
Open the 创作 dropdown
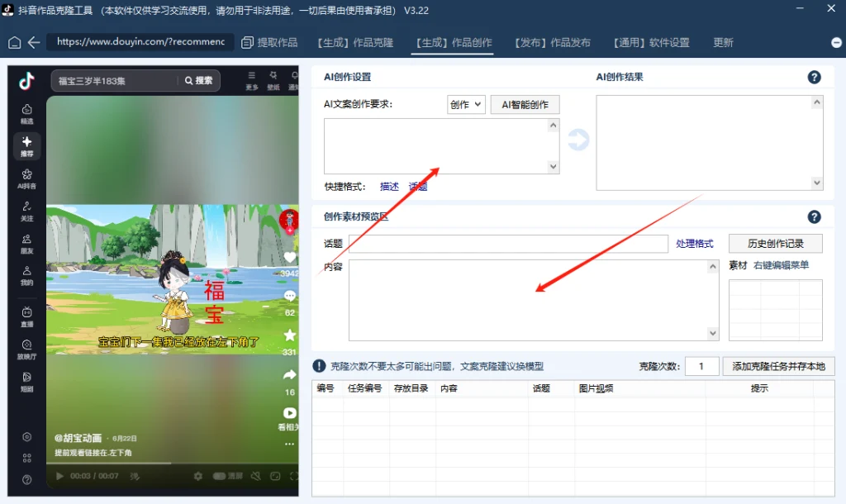pos(466,104)
